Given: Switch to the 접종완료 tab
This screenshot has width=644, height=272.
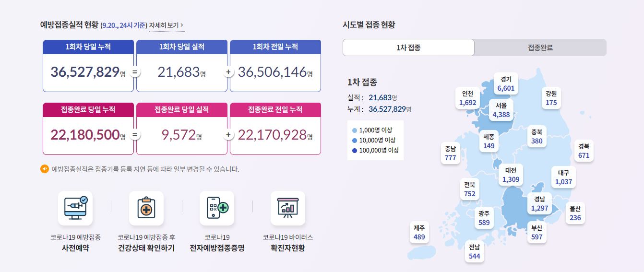Looking at the screenshot, I should tap(540, 47).
